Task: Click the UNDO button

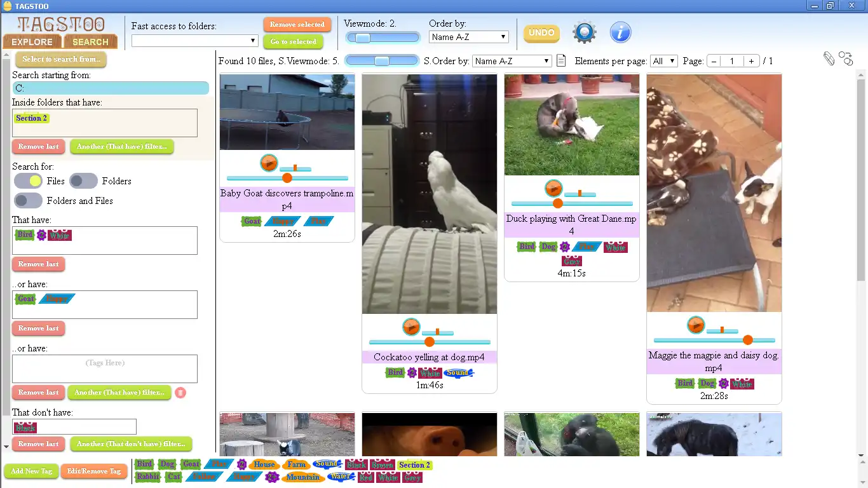Action: click(x=541, y=32)
